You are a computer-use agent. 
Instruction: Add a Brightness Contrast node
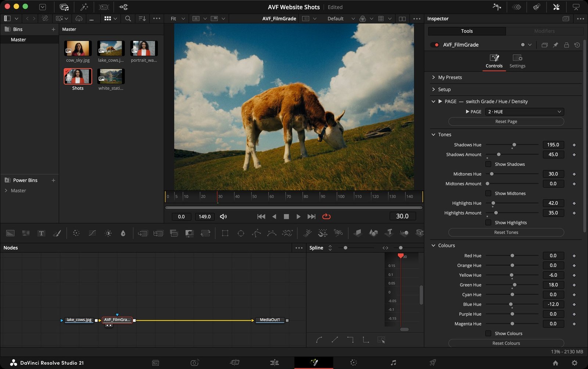pyautogui.click(x=108, y=233)
